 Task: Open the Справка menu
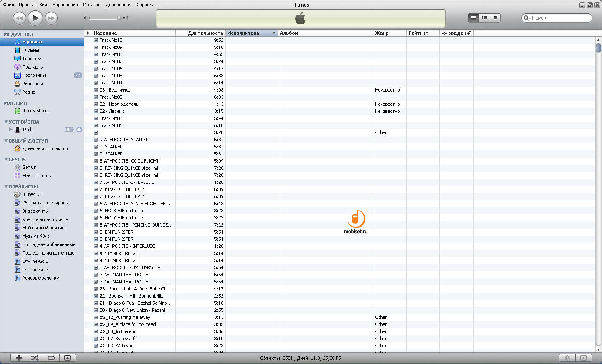click(x=145, y=5)
